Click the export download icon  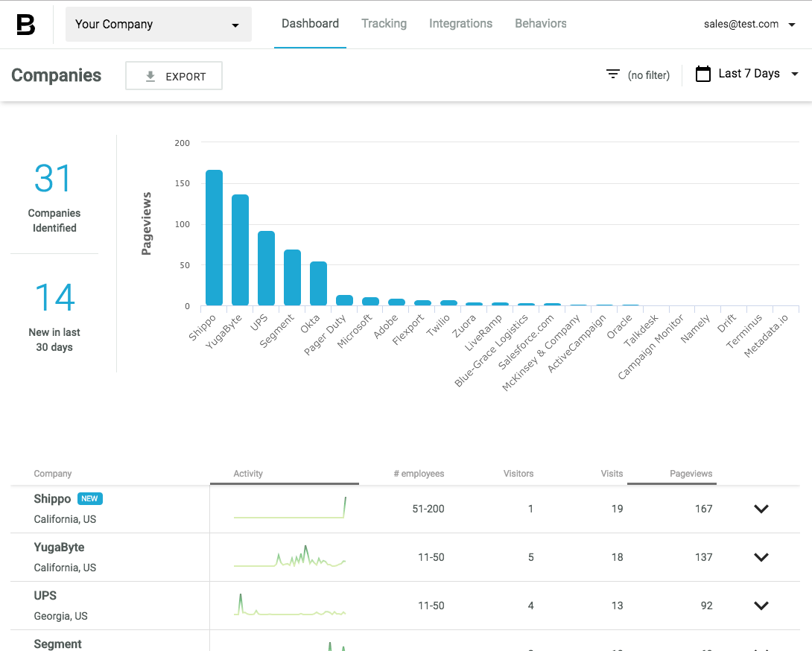tap(150, 76)
